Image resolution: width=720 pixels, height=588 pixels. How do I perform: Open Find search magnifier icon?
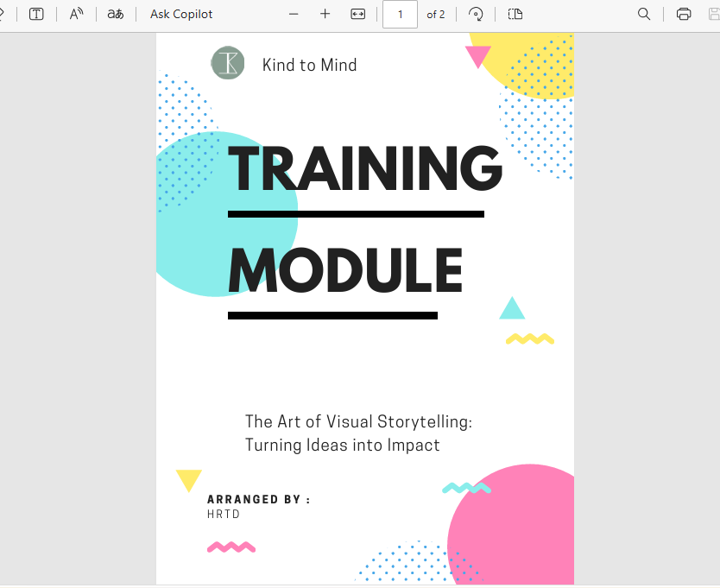pos(644,14)
